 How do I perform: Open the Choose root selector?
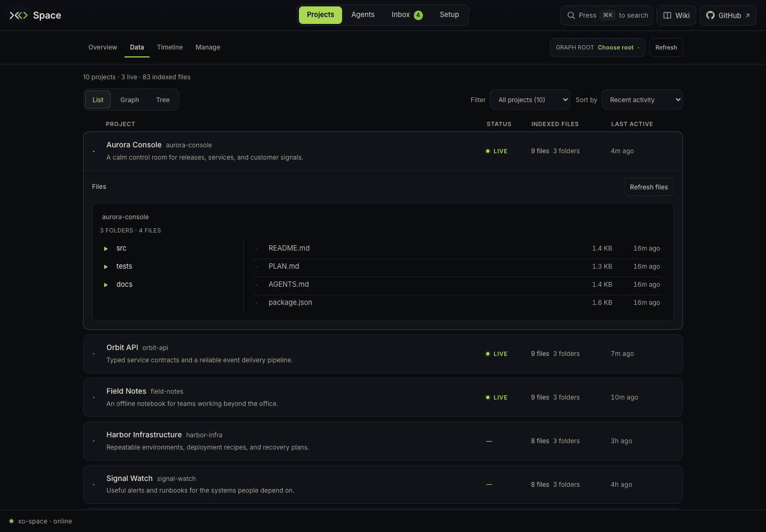tap(597, 47)
